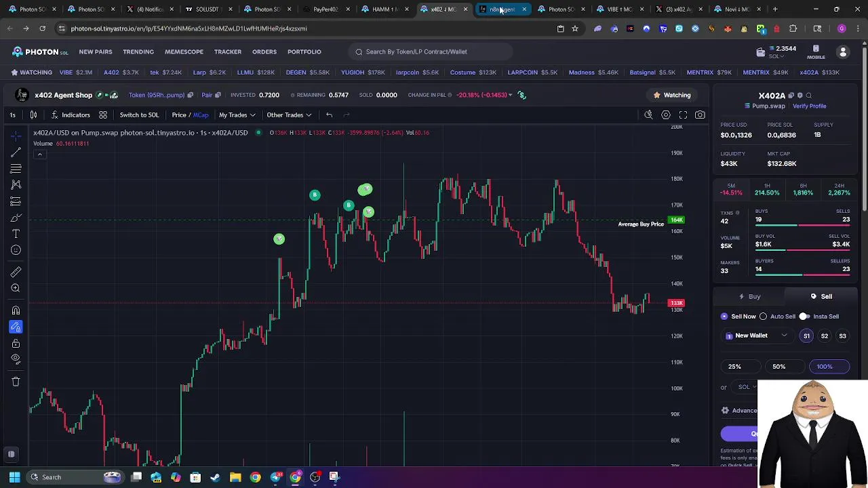Select the S3 sell preset
868x488 pixels.
[x=842, y=335]
